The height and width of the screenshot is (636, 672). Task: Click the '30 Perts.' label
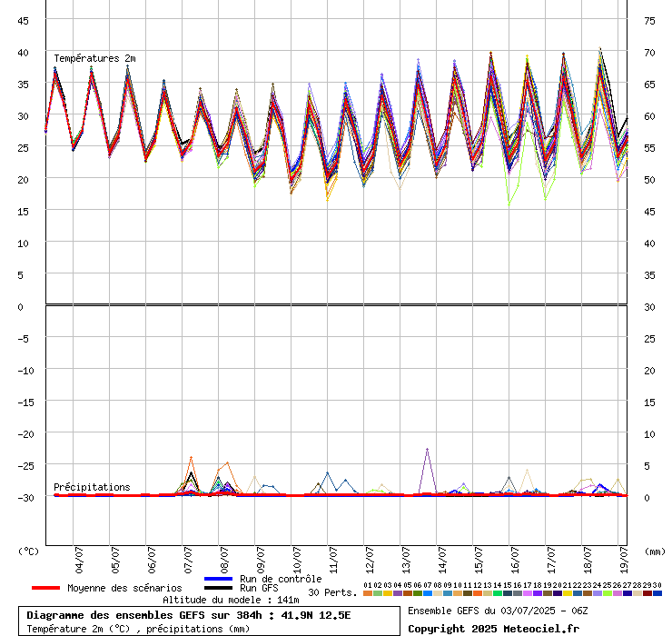332,592
